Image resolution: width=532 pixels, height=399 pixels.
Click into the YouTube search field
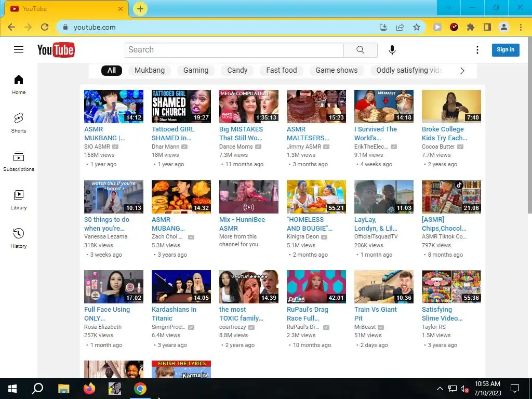click(x=234, y=50)
